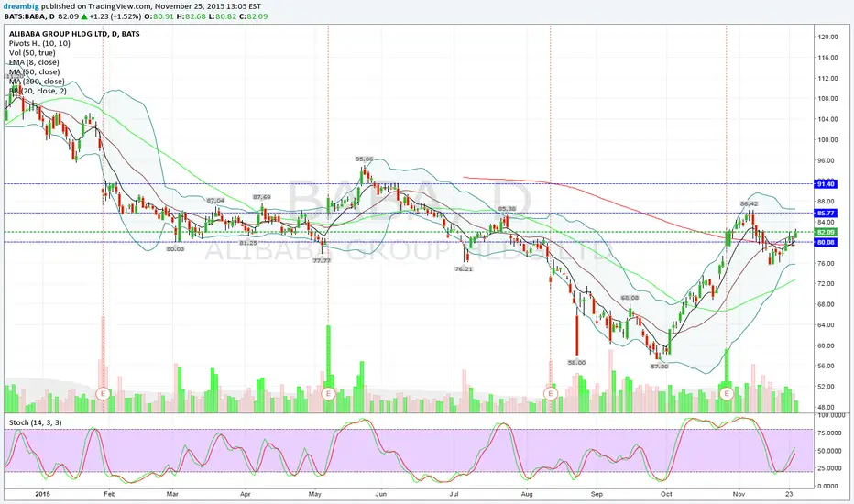854x504 pixels.
Task: Click the earnings E marker nearest Feb
Action: pos(103,393)
